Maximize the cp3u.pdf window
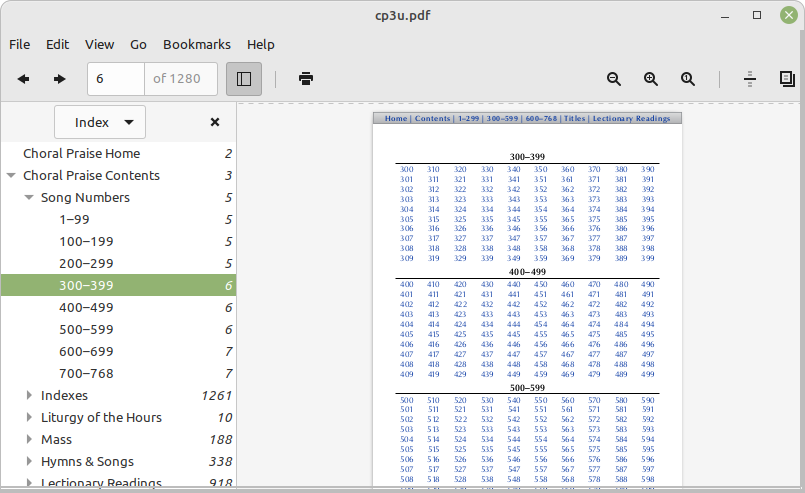The height and width of the screenshot is (493, 805). click(757, 15)
